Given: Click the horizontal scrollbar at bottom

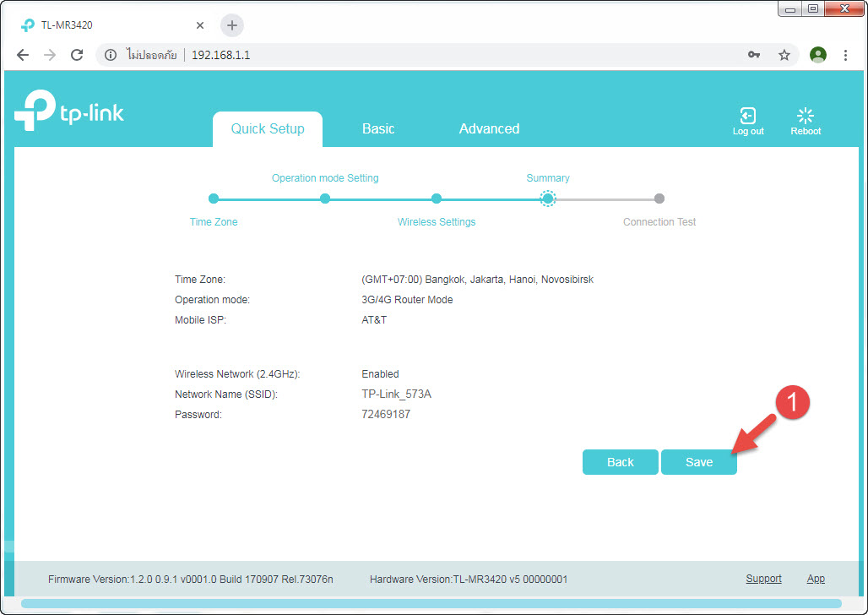Looking at the screenshot, I should tap(431, 603).
